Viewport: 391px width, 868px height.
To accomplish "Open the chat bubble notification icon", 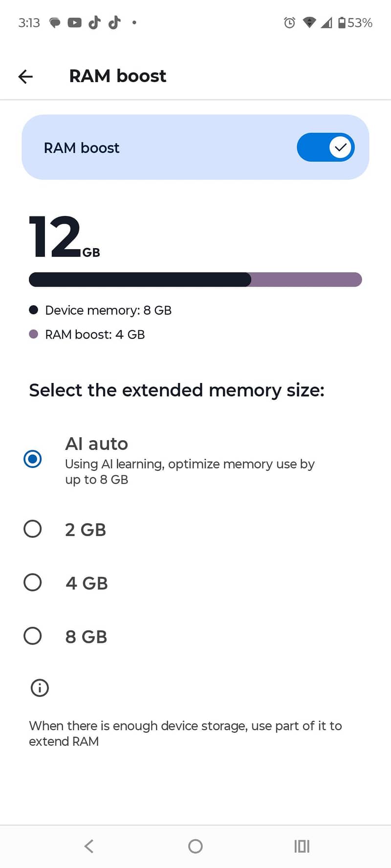I will [x=55, y=22].
